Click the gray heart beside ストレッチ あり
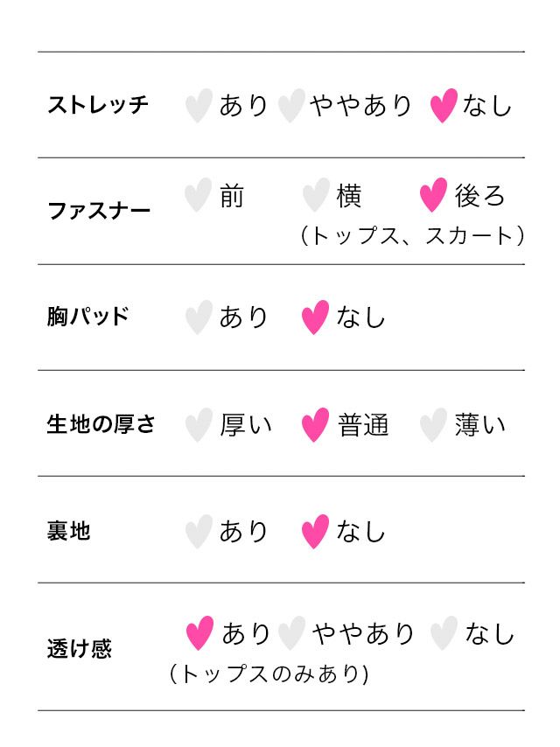The width and height of the screenshot is (560, 747). coord(199,106)
